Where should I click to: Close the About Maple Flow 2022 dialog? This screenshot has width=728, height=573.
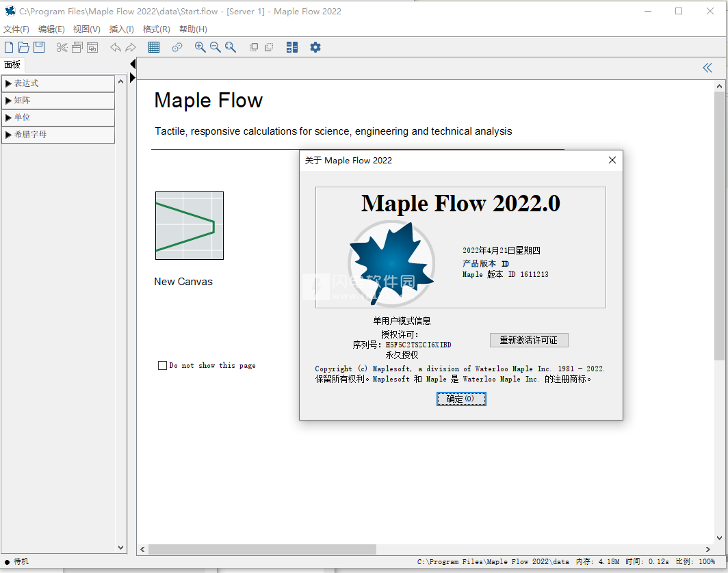pyautogui.click(x=612, y=160)
